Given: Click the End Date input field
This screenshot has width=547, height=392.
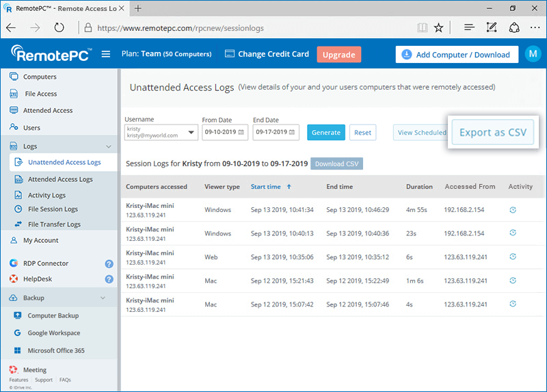Looking at the screenshot, I should pyautogui.click(x=270, y=133).
